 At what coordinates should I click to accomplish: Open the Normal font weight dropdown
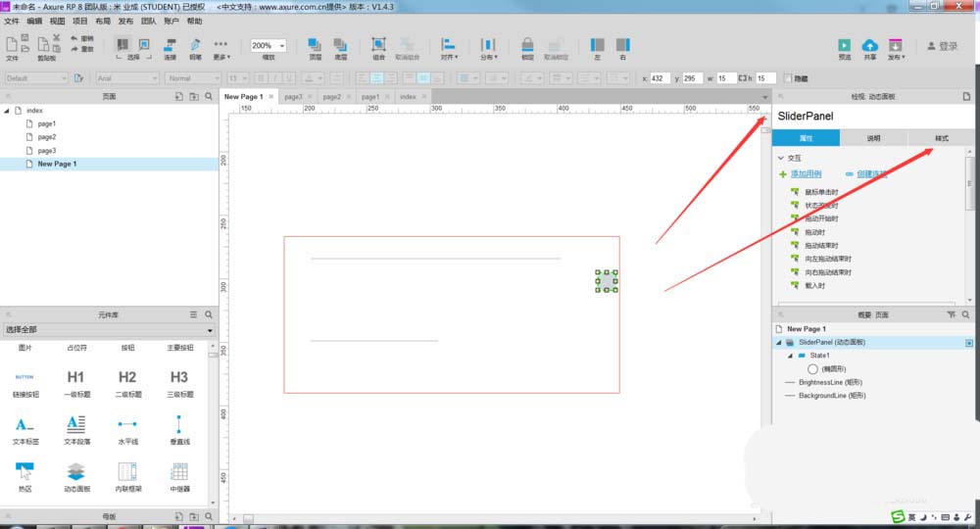[x=194, y=78]
